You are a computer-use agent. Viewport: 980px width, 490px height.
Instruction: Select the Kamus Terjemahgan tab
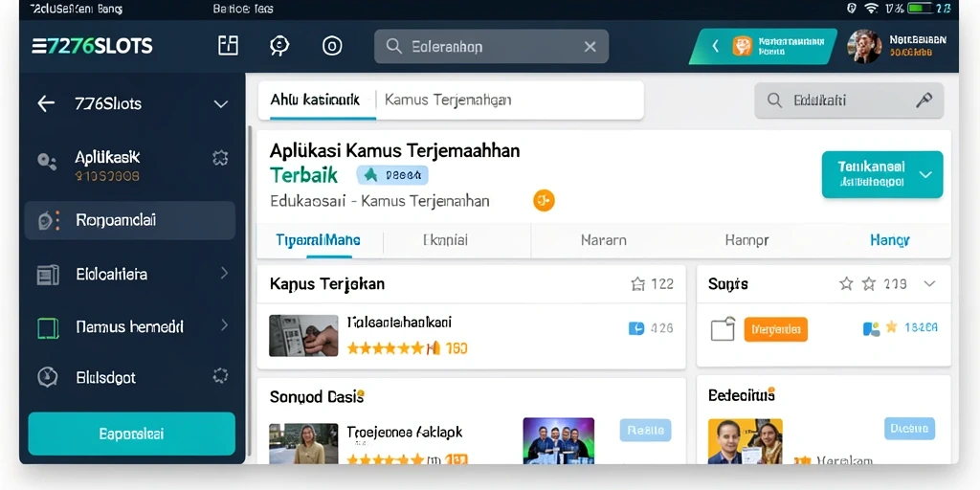click(x=448, y=100)
